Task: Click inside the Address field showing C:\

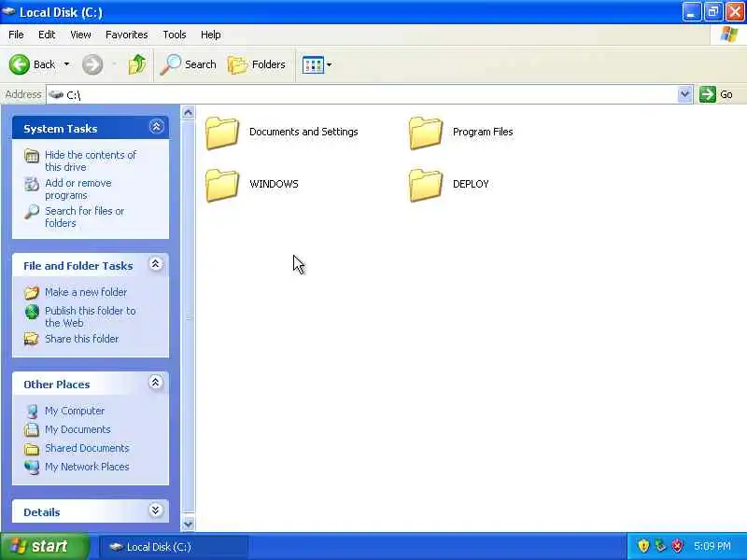Action: [362, 95]
